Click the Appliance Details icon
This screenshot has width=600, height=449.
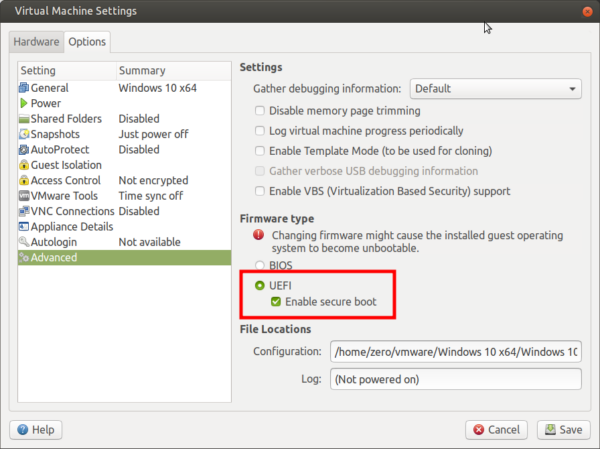(x=24, y=227)
